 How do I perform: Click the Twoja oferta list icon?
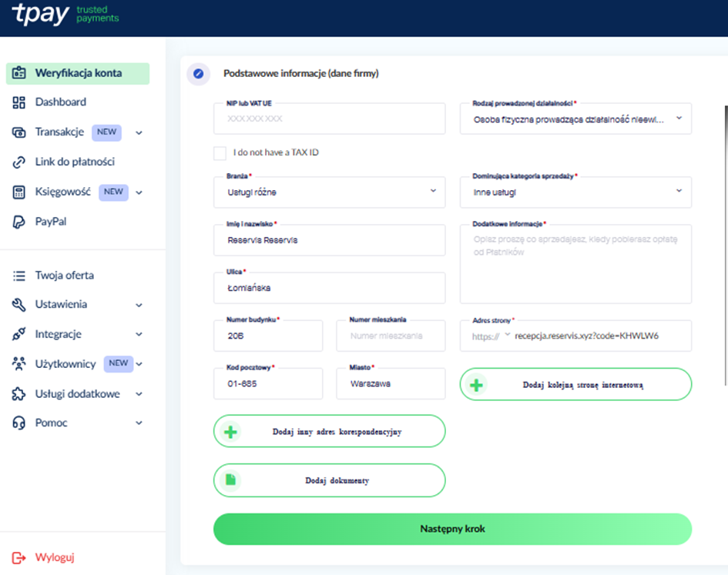(19, 276)
